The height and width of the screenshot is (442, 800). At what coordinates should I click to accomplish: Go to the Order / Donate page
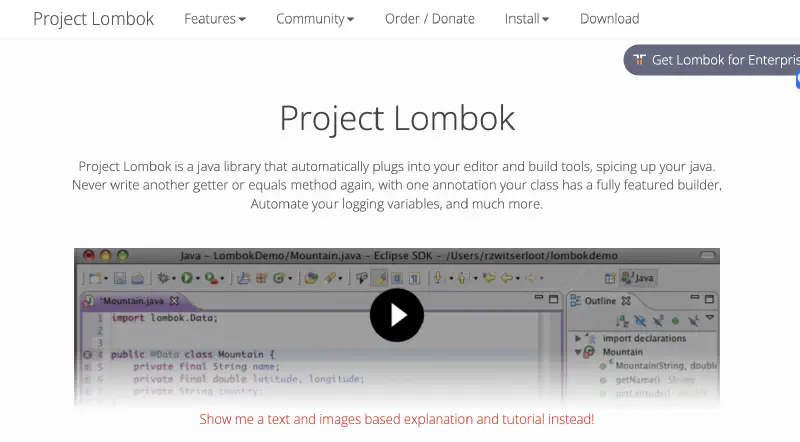pyautogui.click(x=430, y=19)
